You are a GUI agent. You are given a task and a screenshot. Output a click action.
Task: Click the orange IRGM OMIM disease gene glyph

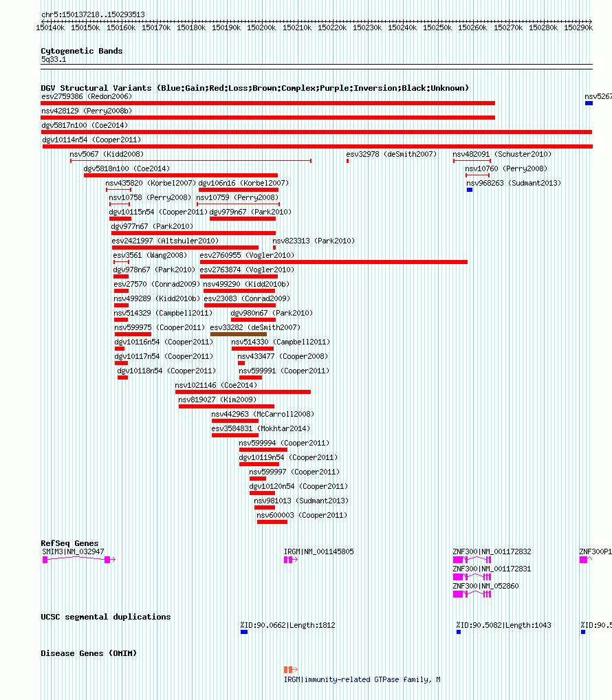pos(291,670)
